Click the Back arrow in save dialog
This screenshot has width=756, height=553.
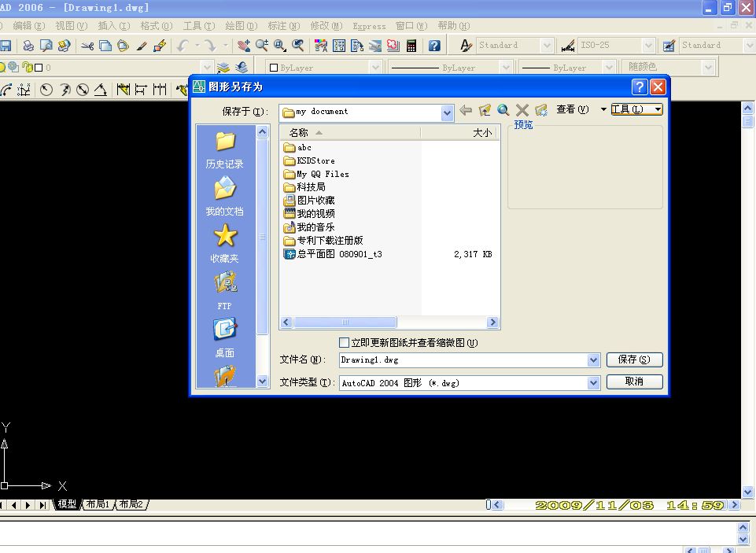[465, 110]
